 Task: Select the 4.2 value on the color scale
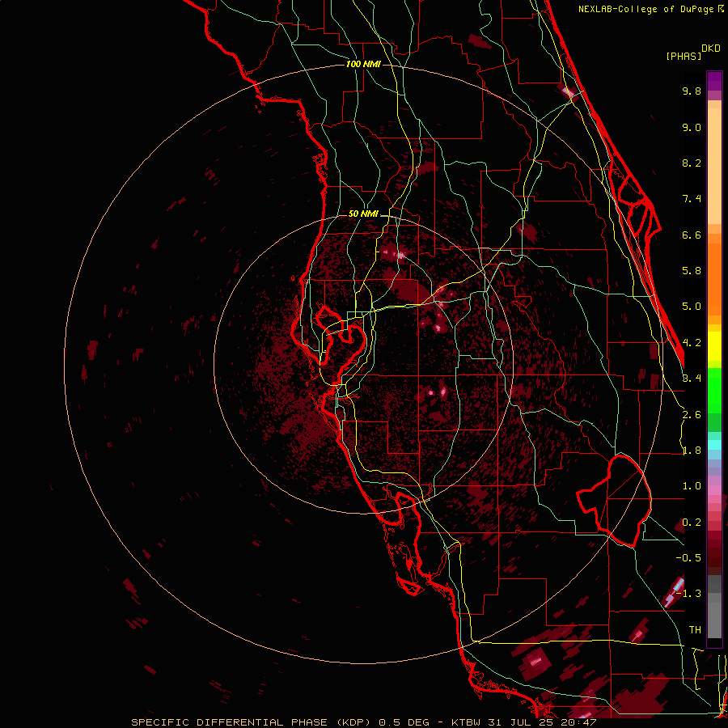coord(692,343)
